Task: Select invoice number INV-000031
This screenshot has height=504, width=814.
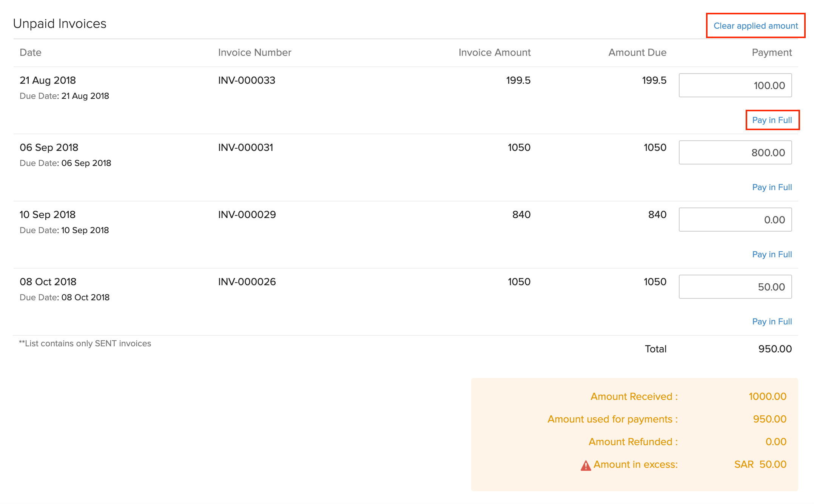Action: [245, 148]
